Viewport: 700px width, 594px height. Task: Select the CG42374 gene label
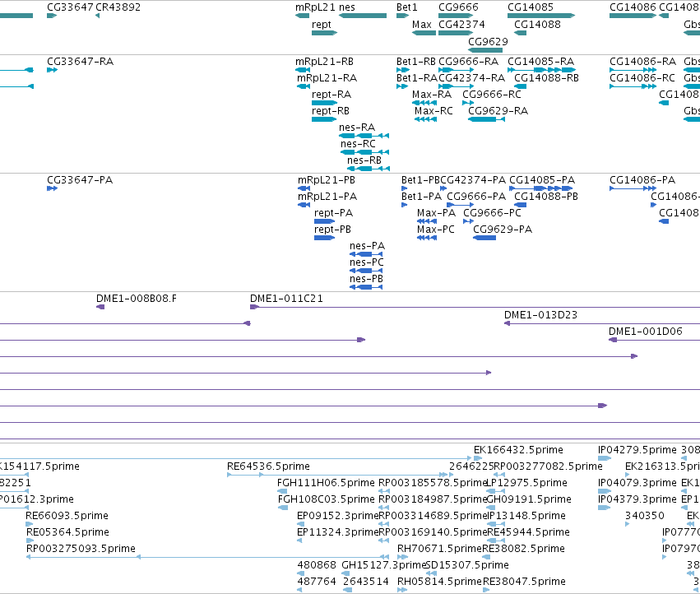461,25
